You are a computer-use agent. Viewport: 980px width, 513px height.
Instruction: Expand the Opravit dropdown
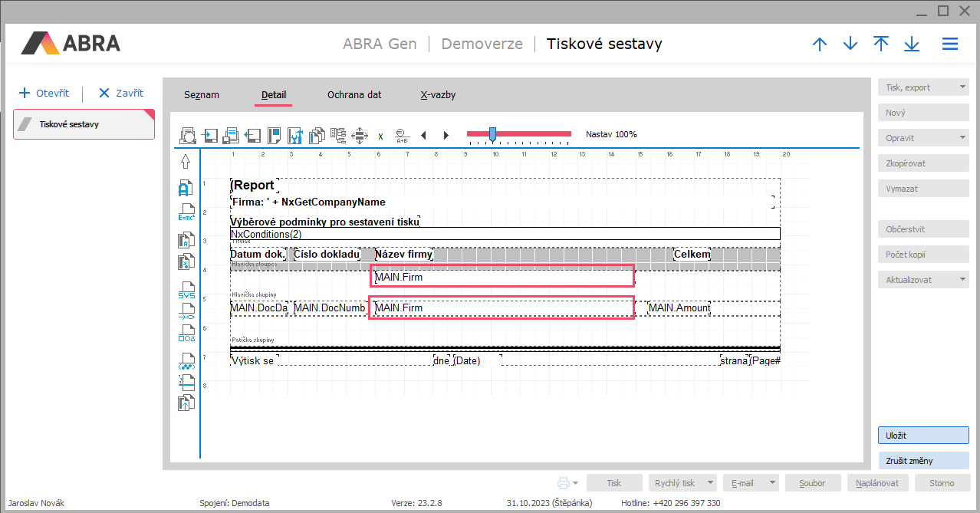(963, 139)
